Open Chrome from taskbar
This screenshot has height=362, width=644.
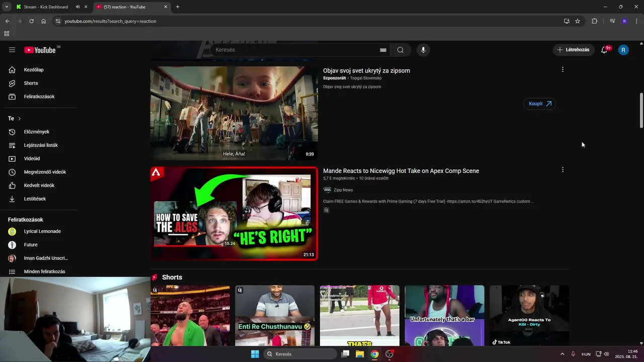click(x=375, y=354)
